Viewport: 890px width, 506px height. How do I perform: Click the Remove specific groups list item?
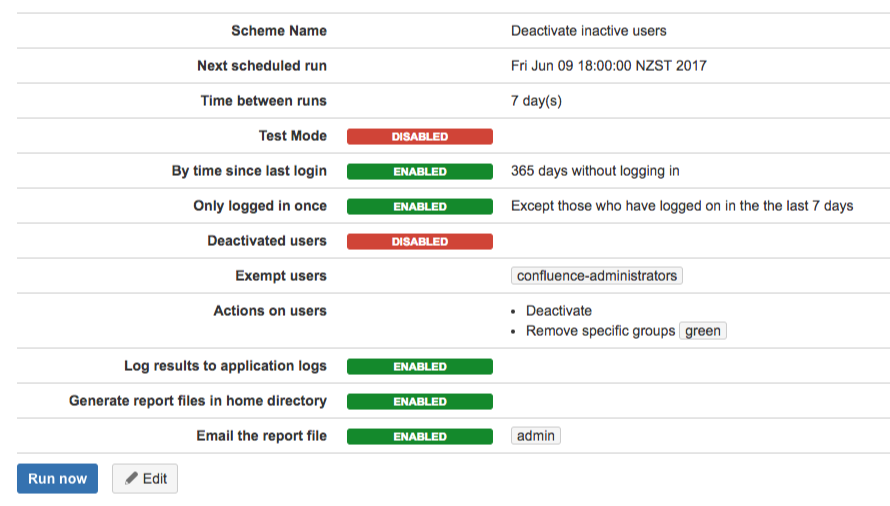pos(601,331)
